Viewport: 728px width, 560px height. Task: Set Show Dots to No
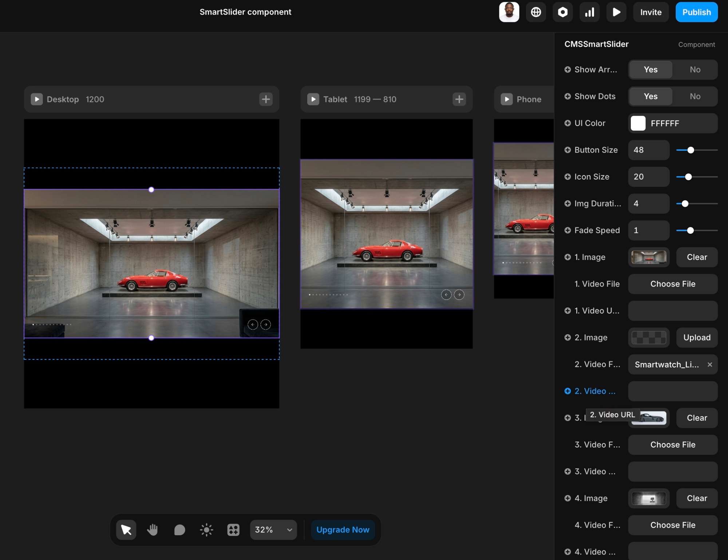[695, 96]
